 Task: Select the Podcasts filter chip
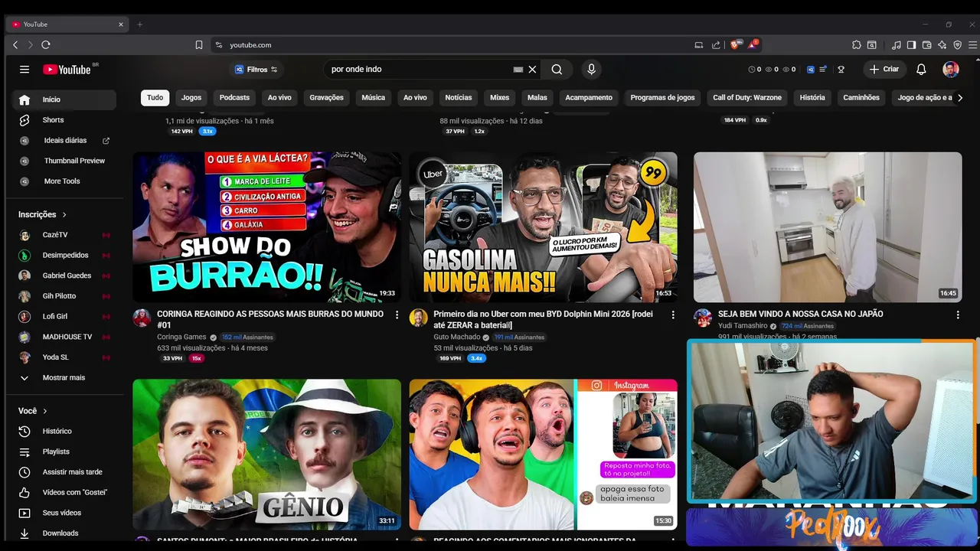coord(234,98)
